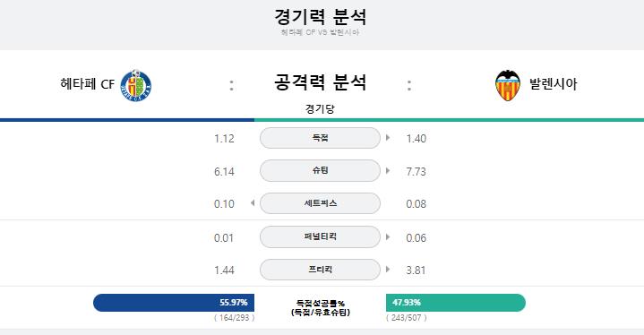Click the arrow beside the 페널티킥 pill
The width and height of the screenshot is (644, 335).
click(x=388, y=236)
